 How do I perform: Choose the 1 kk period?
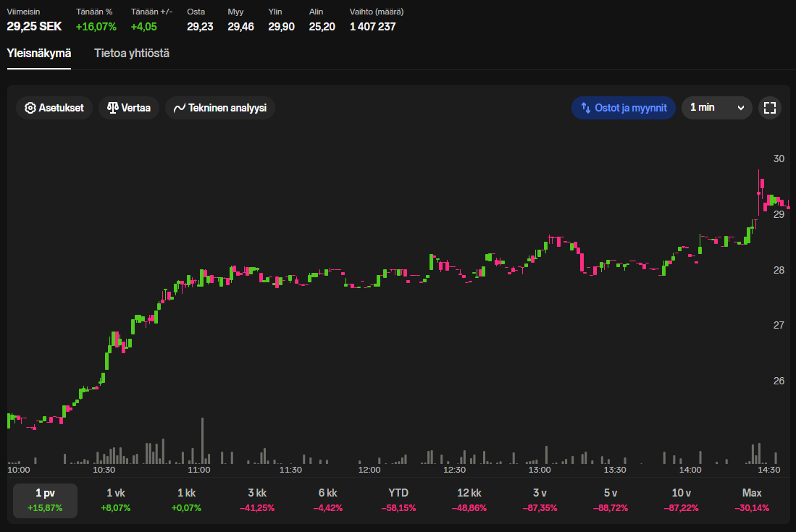point(186,500)
